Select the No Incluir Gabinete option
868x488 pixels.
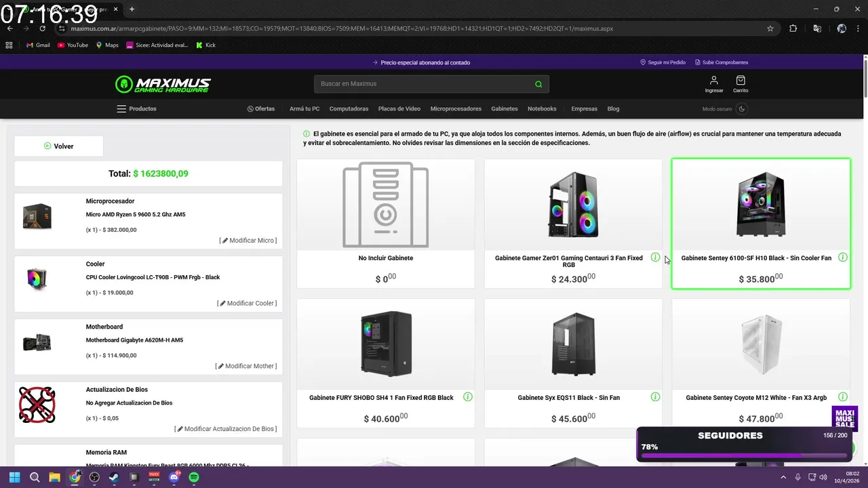386,224
